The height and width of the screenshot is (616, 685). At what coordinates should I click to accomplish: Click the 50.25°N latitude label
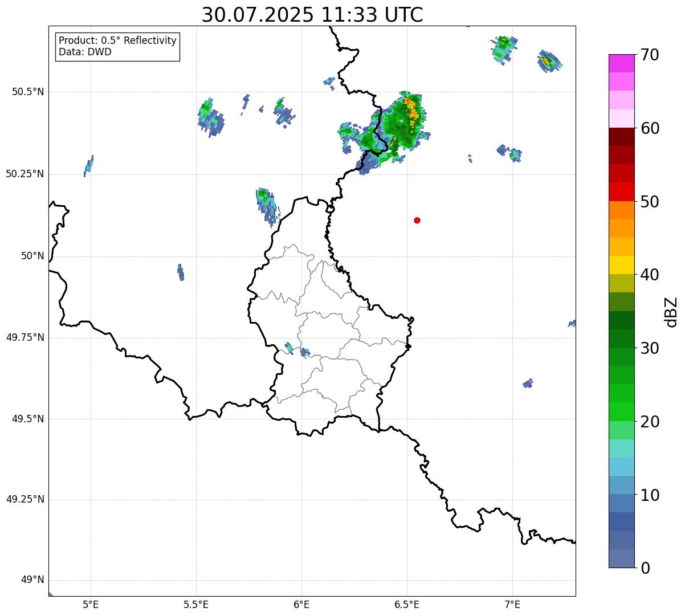(x=25, y=174)
